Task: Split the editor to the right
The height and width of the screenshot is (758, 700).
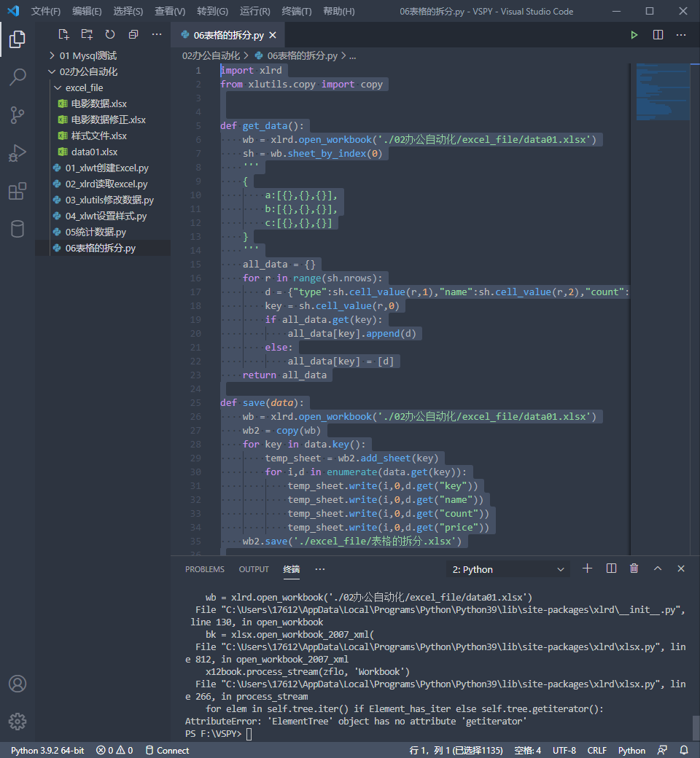Action: coord(658,35)
